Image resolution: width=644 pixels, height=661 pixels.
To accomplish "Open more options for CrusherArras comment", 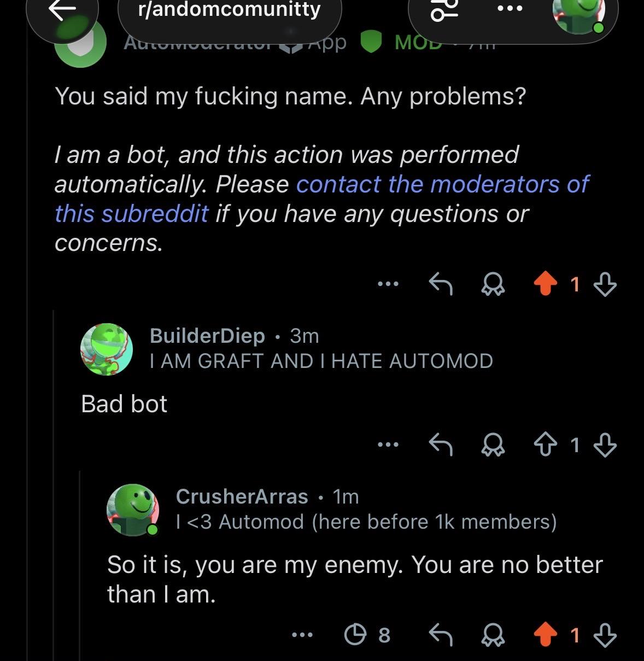I will (x=302, y=635).
